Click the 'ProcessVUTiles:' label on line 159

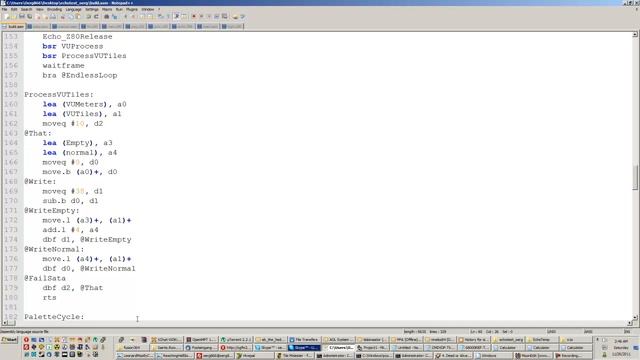pyautogui.click(x=59, y=95)
